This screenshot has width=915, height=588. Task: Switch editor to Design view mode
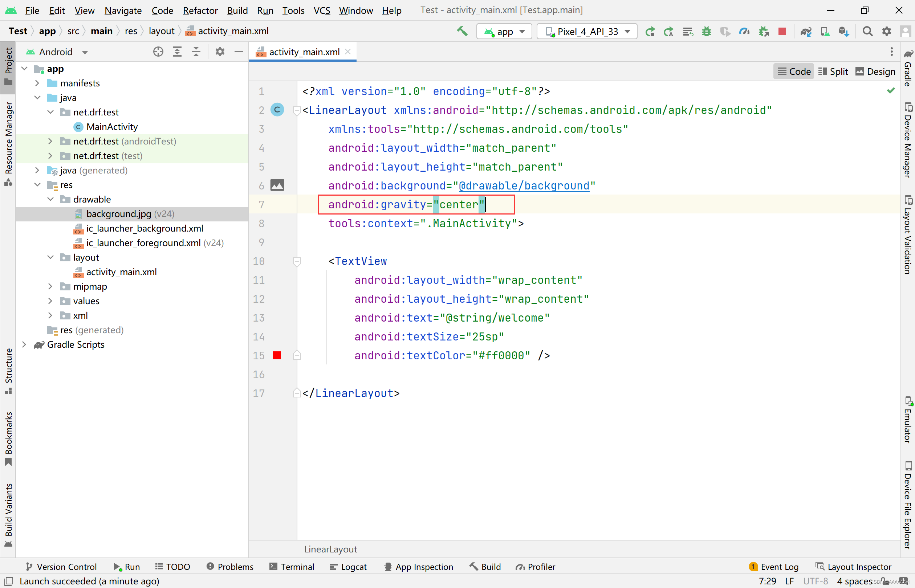[x=875, y=72]
